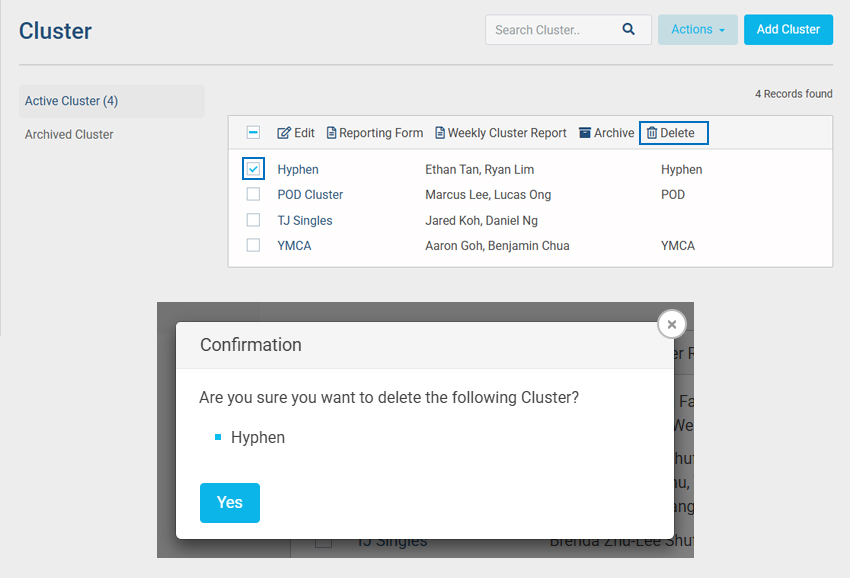This screenshot has height=578, width=850.
Task: Confirm deletion with Yes button
Action: pos(229,503)
